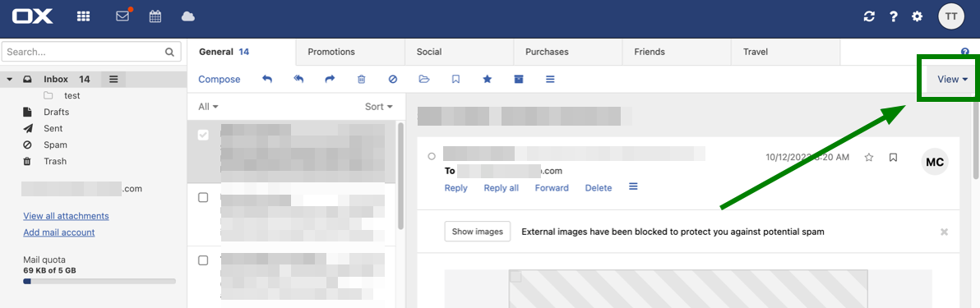The height and width of the screenshot is (308, 980).
Task: Click the archive box toolbar icon
Action: [518, 80]
